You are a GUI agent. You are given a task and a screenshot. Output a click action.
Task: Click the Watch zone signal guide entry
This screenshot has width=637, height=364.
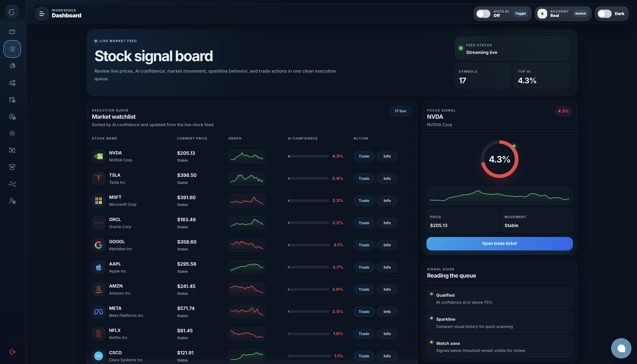click(500, 347)
